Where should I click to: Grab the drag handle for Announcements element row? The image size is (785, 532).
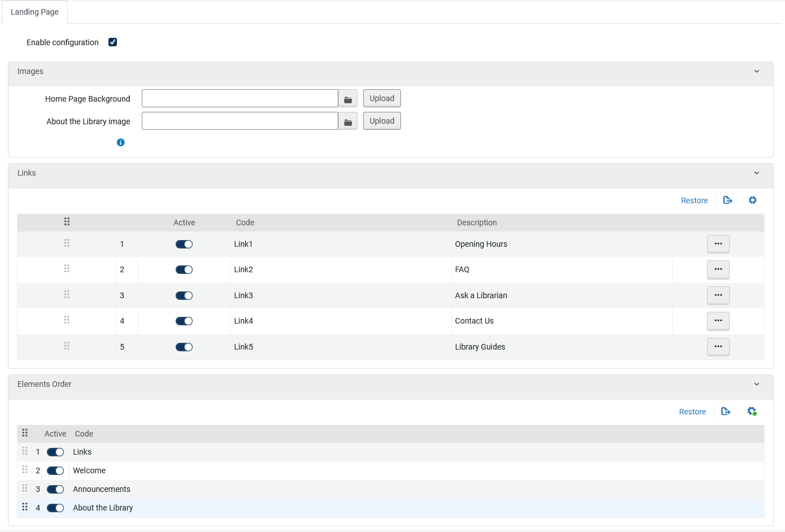point(25,488)
